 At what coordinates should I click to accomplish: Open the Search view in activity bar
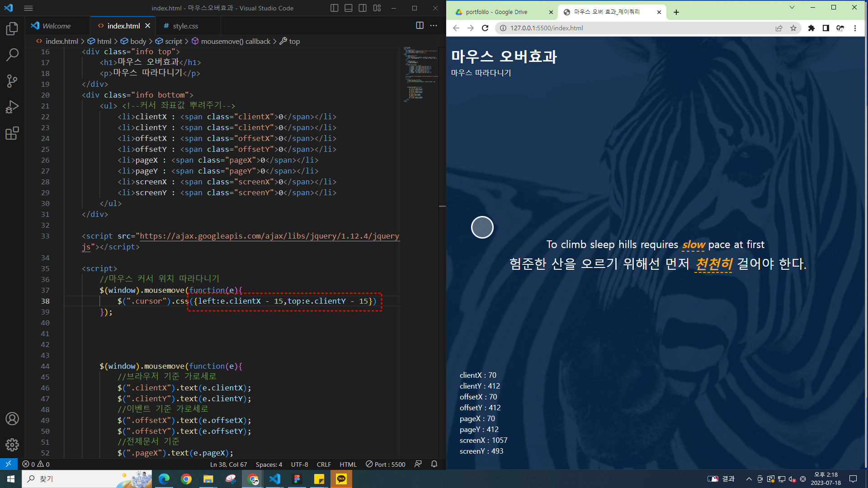click(12, 55)
